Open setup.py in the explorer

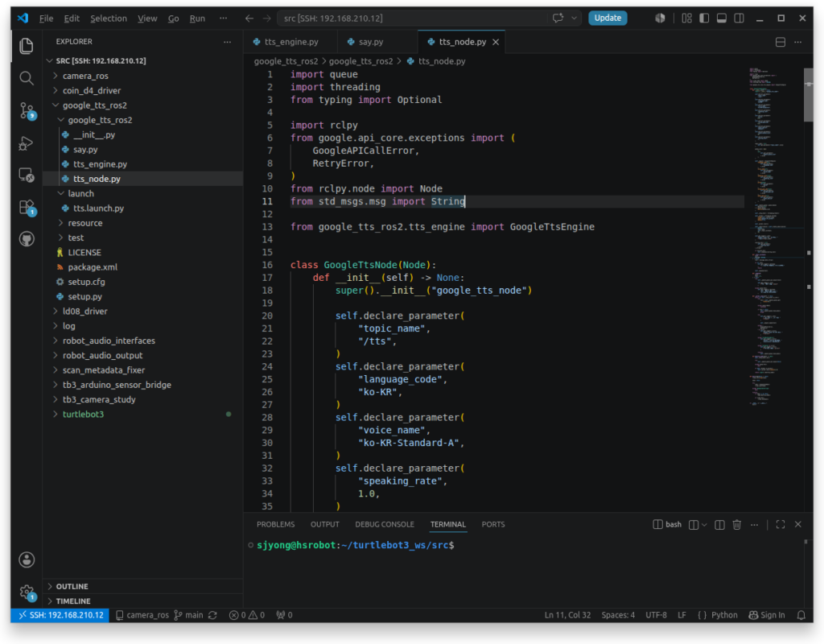tap(84, 296)
